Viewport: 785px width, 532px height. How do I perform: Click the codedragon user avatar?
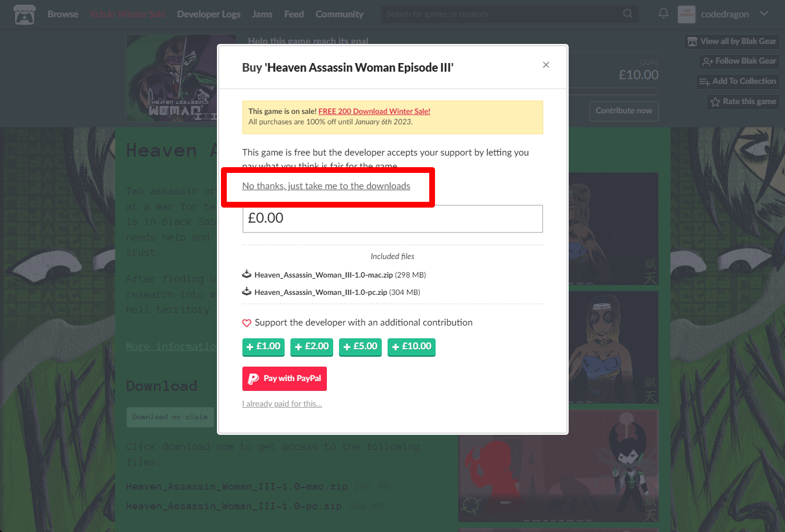[x=687, y=14]
